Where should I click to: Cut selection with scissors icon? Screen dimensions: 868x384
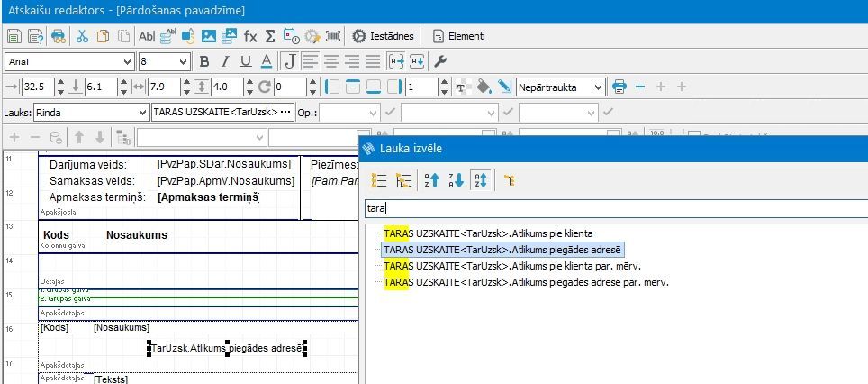(x=83, y=37)
